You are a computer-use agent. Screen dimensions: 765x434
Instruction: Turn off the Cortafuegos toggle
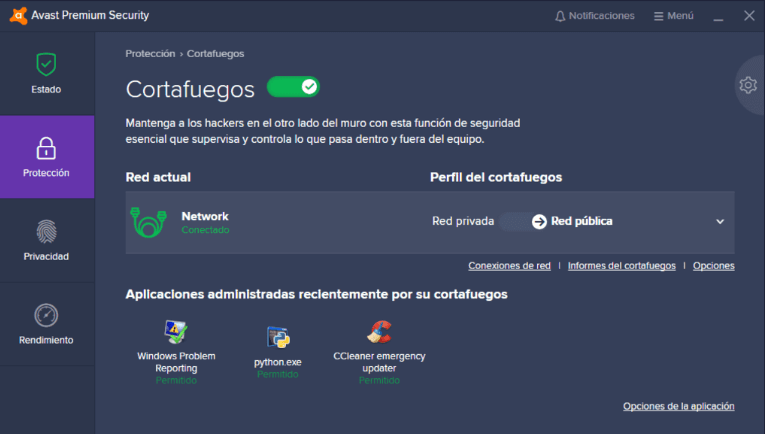(x=293, y=87)
